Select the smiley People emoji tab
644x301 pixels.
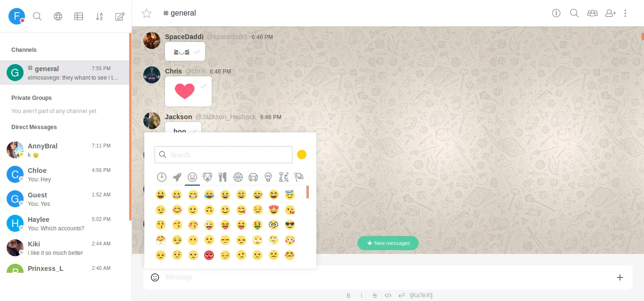point(192,177)
